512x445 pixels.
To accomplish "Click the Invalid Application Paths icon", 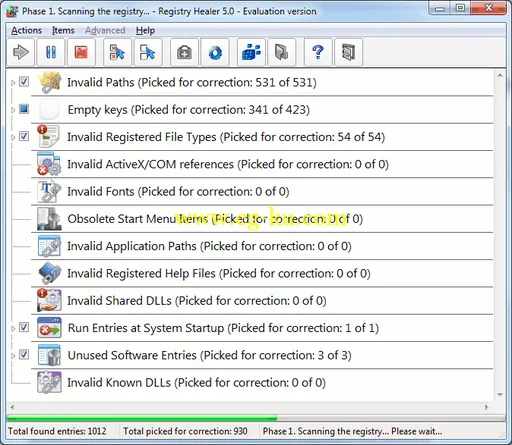I will pyautogui.click(x=49, y=246).
